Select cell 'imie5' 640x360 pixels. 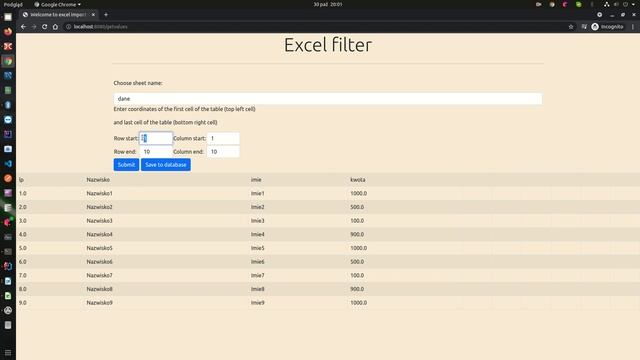point(258,248)
